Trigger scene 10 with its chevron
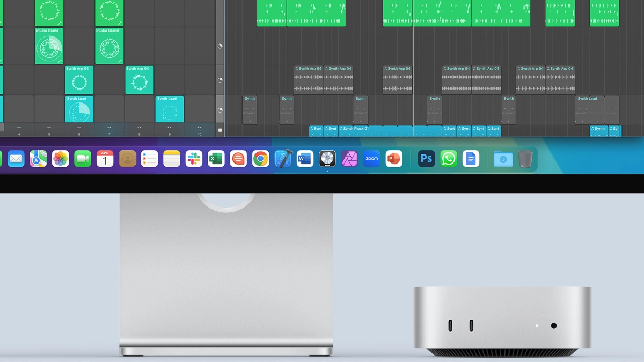The image size is (644, 362). [200, 128]
